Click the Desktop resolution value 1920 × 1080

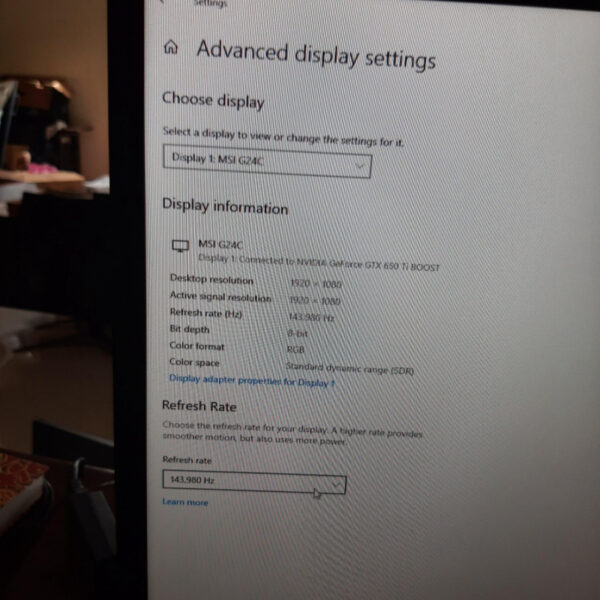316,284
